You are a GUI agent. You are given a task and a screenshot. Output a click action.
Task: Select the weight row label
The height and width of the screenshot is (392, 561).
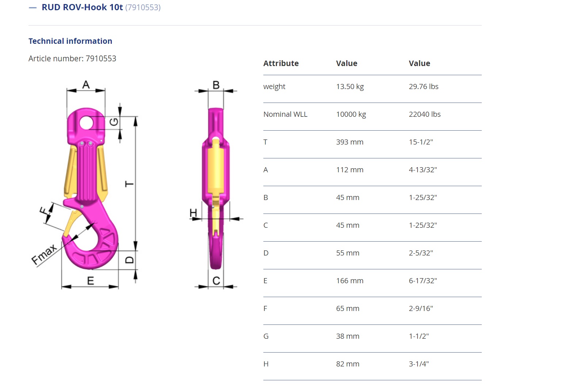click(274, 87)
